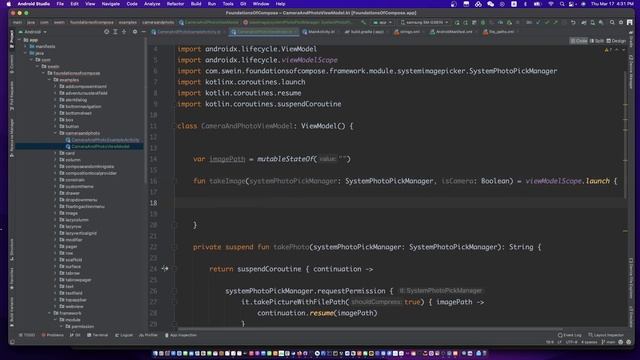
Task: Open Project panel settings gear
Action: point(135,32)
